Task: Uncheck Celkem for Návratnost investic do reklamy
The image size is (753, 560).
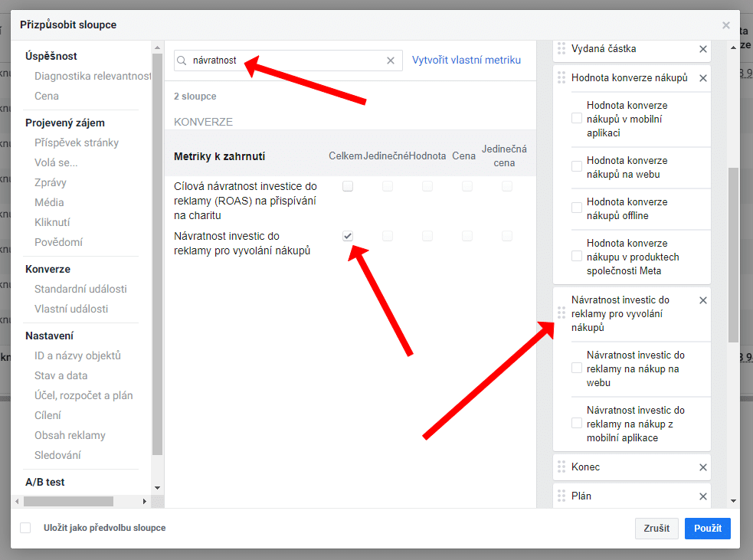Action: pos(348,236)
